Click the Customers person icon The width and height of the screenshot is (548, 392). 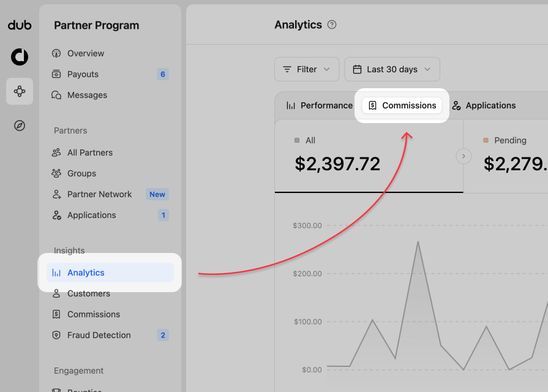(x=56, y=293)
